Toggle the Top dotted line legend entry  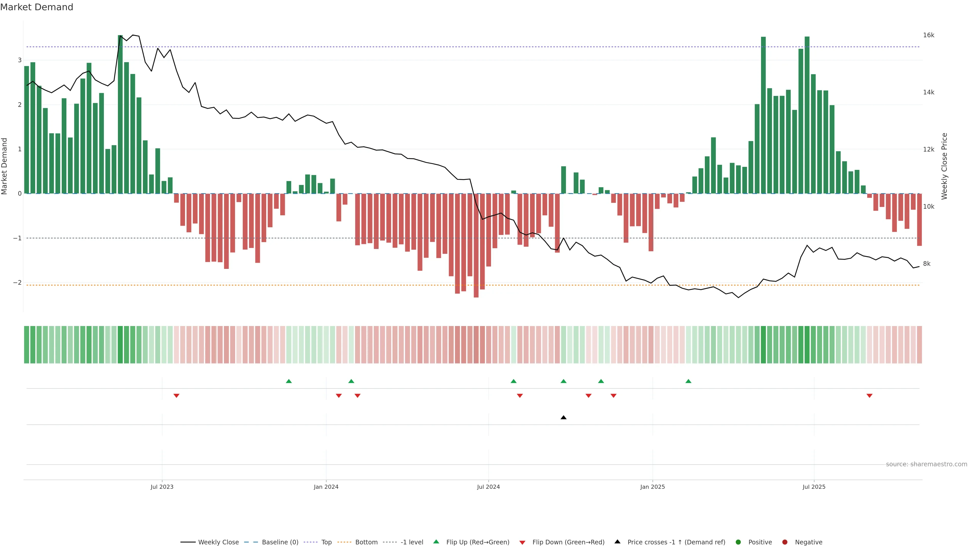[326, 542]
